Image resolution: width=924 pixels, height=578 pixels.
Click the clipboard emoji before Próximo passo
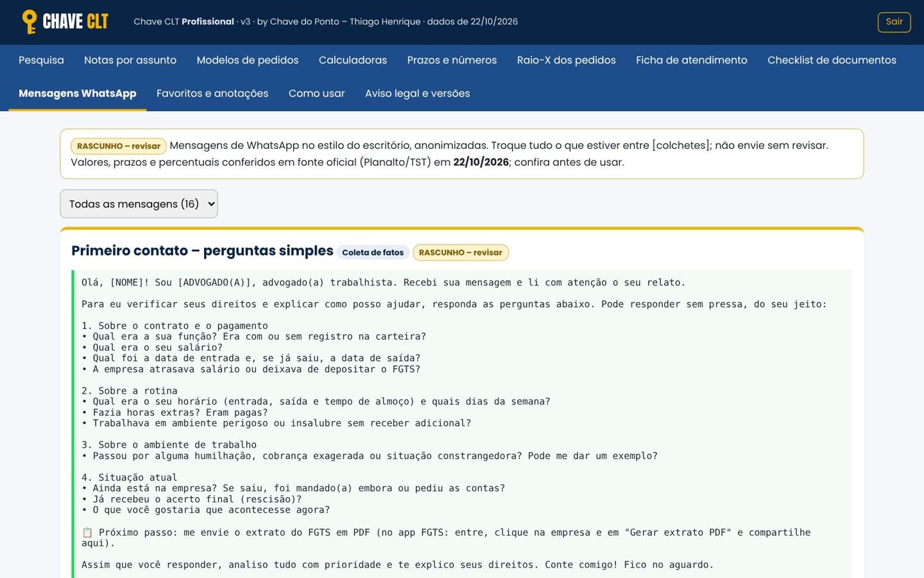tap(87, 532)
